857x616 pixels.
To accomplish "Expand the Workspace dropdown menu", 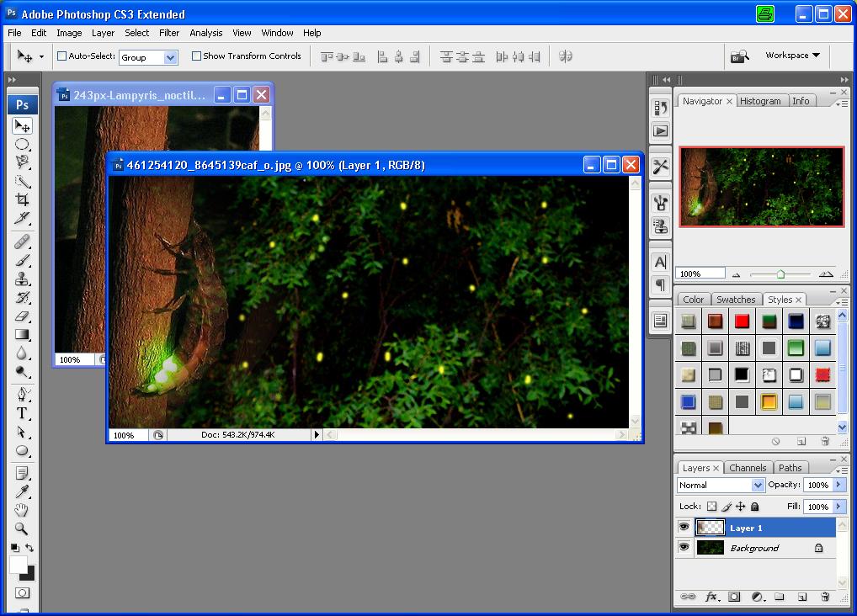I will pyautogui.click(x=792, y=56).
